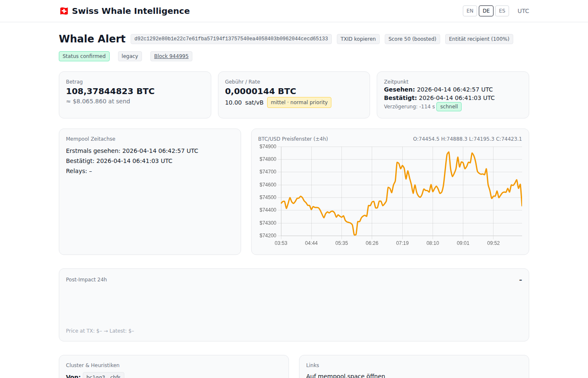Click the OHLC values above the chart

(x=467, y=139)
